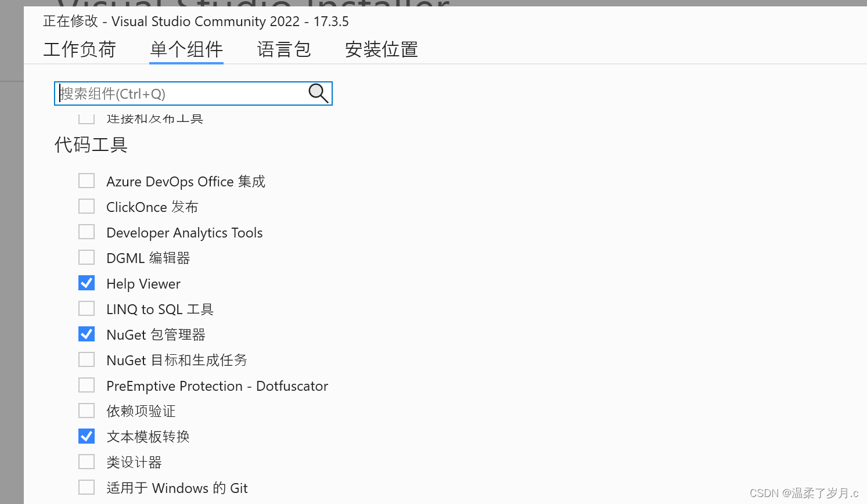Check PreEmptive Protection - Dotfuscator checkbox
Viewport: 867px width, 504px height.
87,385
